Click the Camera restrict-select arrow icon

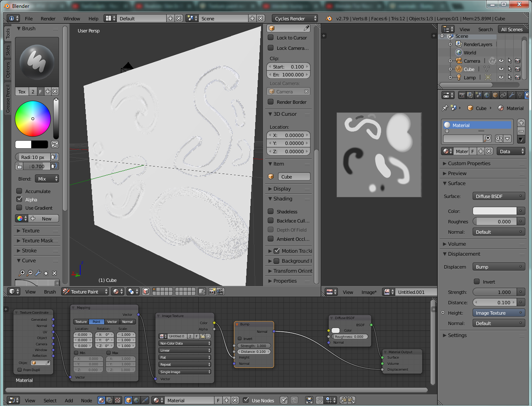(510, 61)
